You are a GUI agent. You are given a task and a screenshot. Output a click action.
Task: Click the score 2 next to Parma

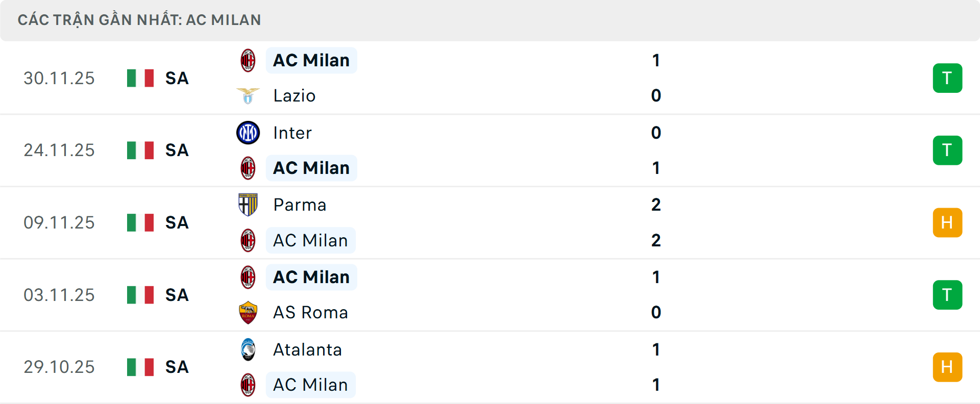pos(655,205)
